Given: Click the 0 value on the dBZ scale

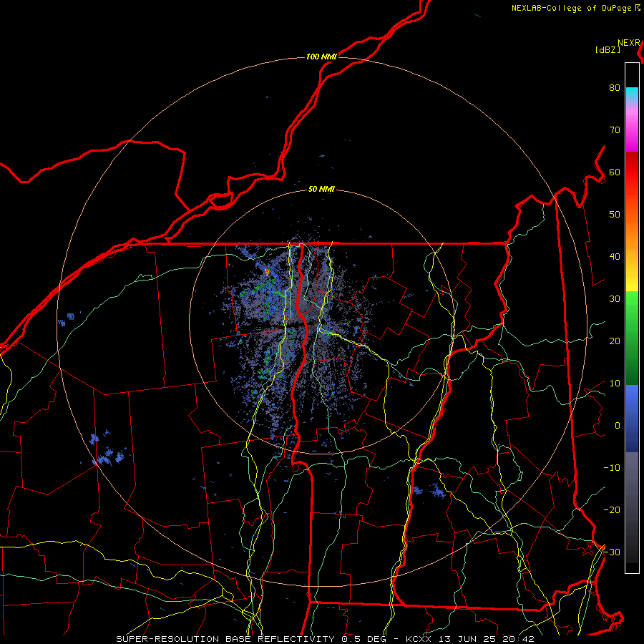Looking at the screenshot, I should [x=618, y=426].
